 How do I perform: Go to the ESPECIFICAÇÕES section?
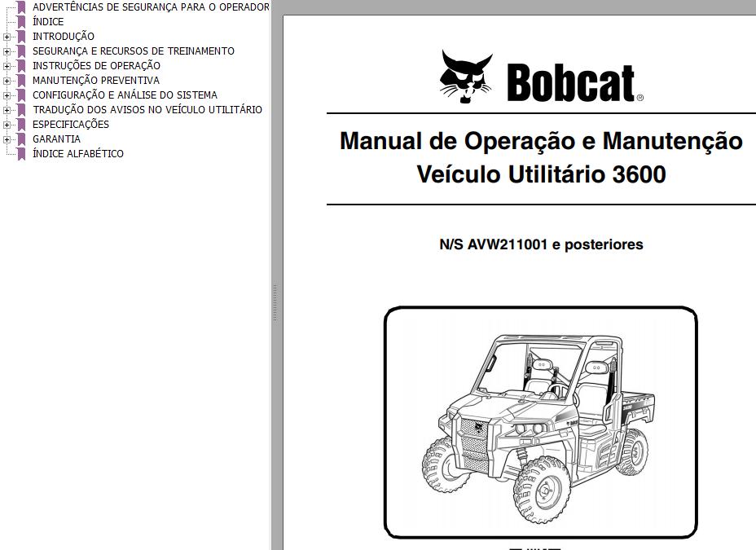71,125
